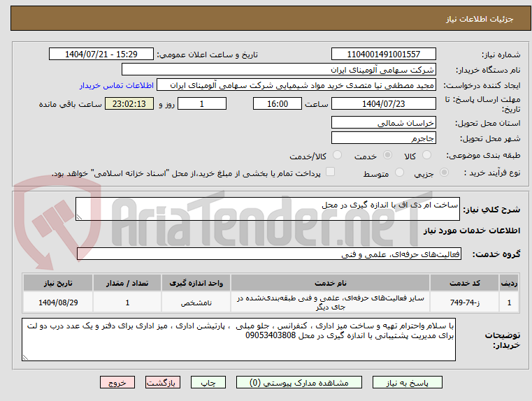Select the خدمت radio button
This screenshot has height=401, width=532.
(x=387, y=155)
